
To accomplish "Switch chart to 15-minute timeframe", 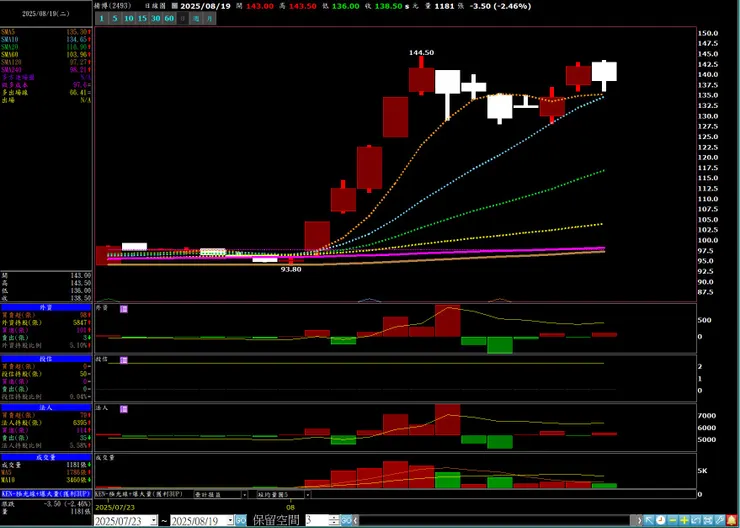I will point(142,19).
